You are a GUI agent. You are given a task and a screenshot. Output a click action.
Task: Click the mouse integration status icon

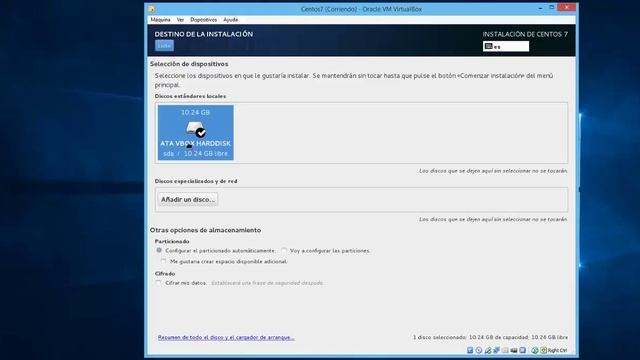click(535, 350)
